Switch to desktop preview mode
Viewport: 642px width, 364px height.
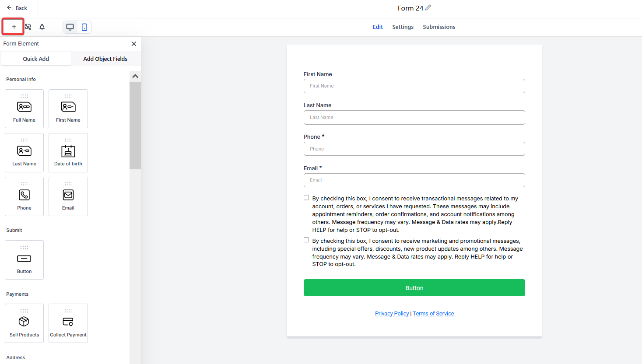[70, 27]
